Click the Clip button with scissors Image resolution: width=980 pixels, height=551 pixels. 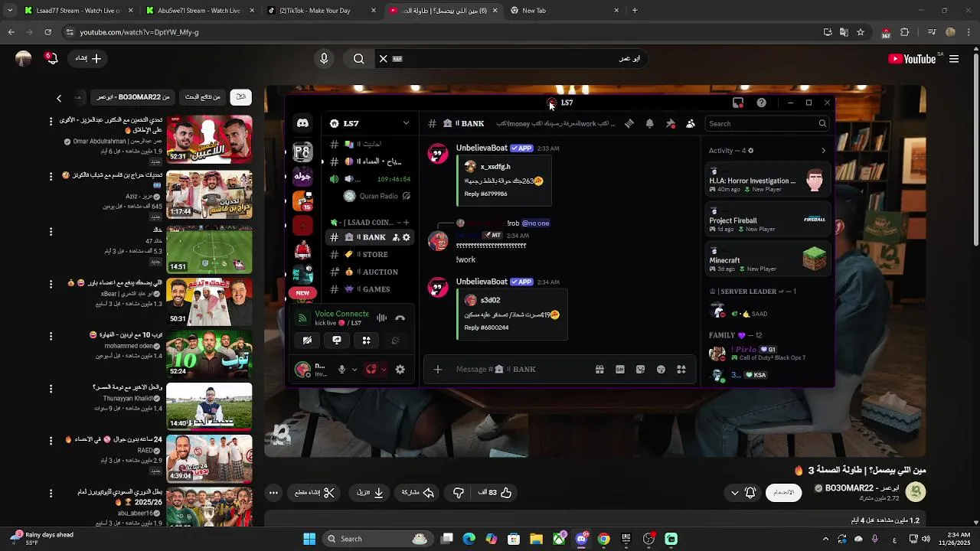coord(315,493)
